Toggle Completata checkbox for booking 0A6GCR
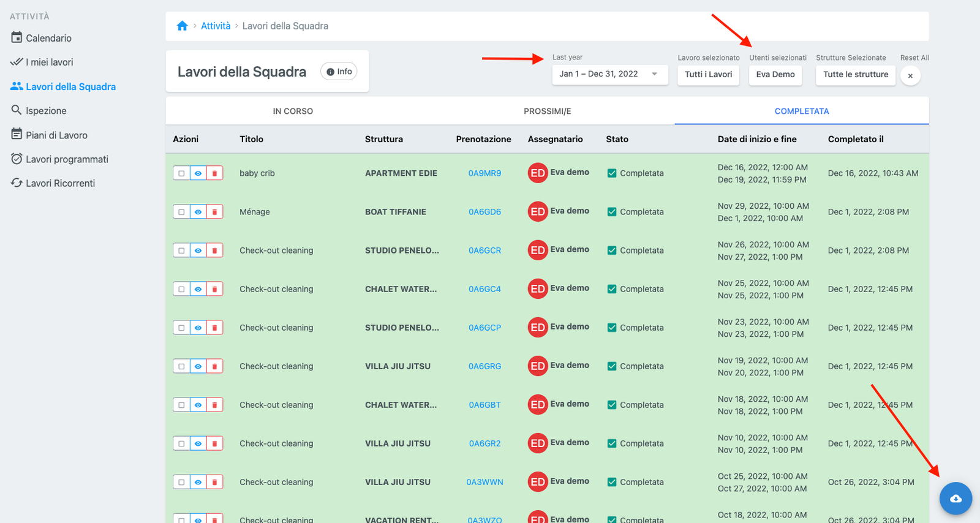The height and width of the screenshot is (523, 980). point(611,250)
